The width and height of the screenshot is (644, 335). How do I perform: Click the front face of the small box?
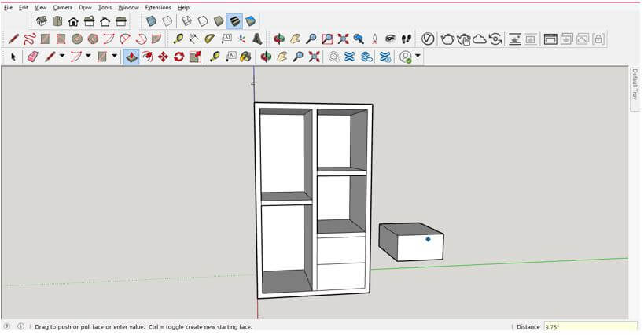pyautogui.click(x=421, y=247)
